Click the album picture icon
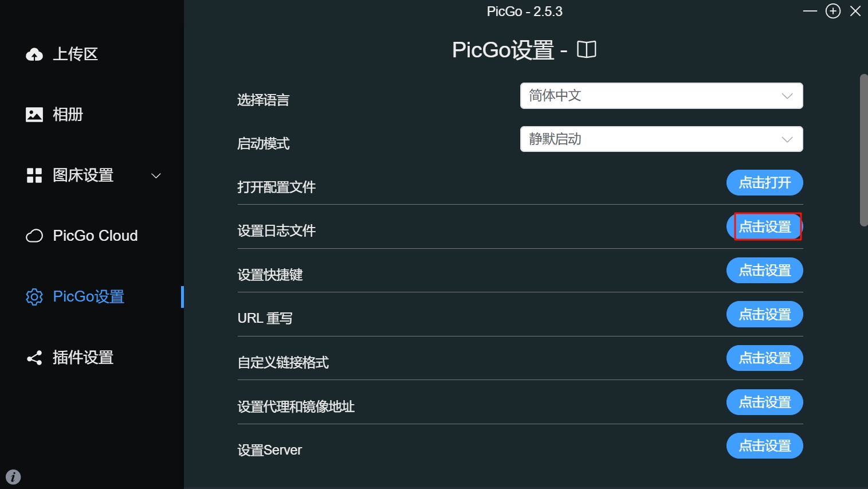Screen dimensions: 868x489 [x=34, y=115]
